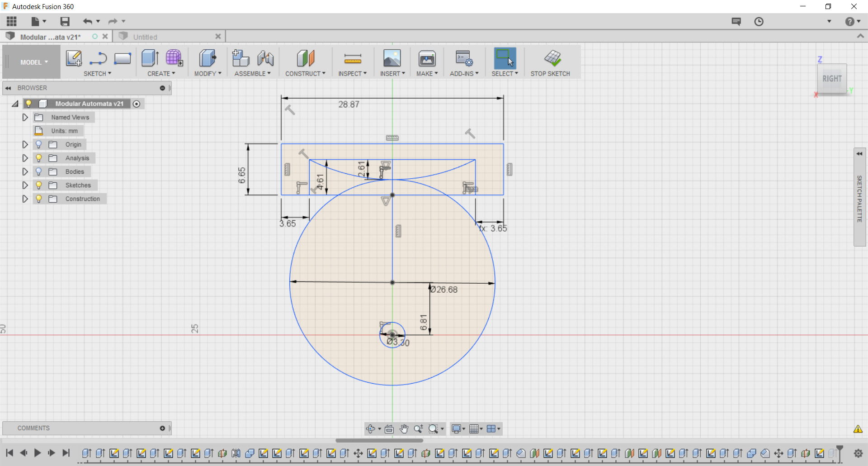Toggle the Origin folder lightbulb
The image size is (868, 466).
(x=39, y=144)
